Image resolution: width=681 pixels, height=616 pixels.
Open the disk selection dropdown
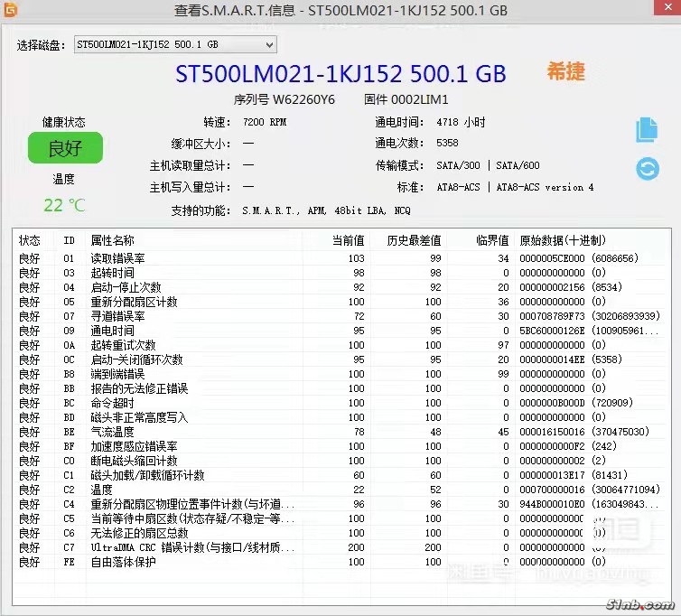point(175,44)
